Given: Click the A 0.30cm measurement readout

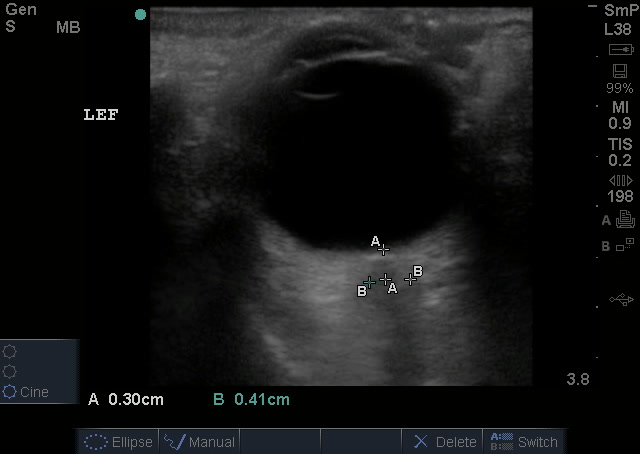Looking at the screenshot, I should click(126, 400).
